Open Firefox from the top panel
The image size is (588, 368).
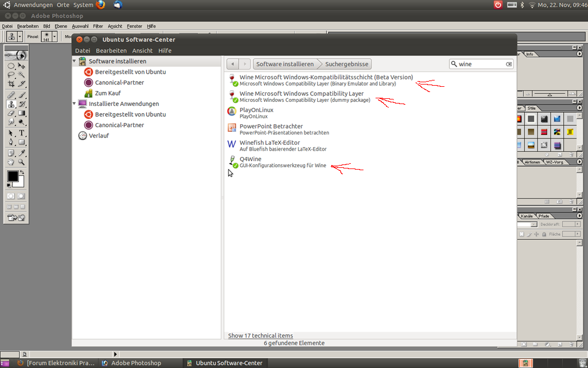(x=100, y=5)
